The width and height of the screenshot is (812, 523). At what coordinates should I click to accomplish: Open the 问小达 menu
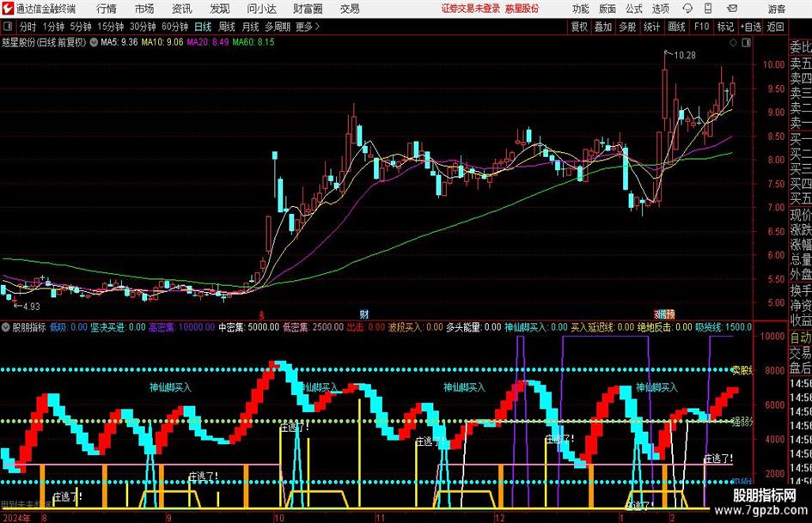[261, 9]
